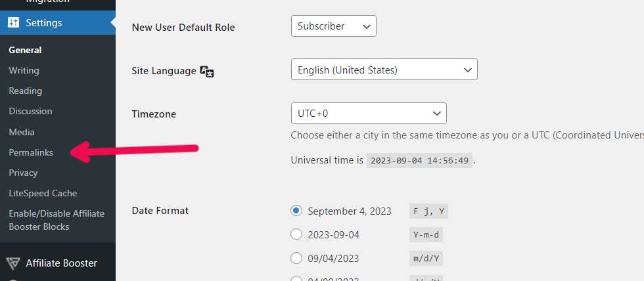Open LiteSpeed Cache settings
Viewport: 644px width, 281px height.
click(43, 193)
